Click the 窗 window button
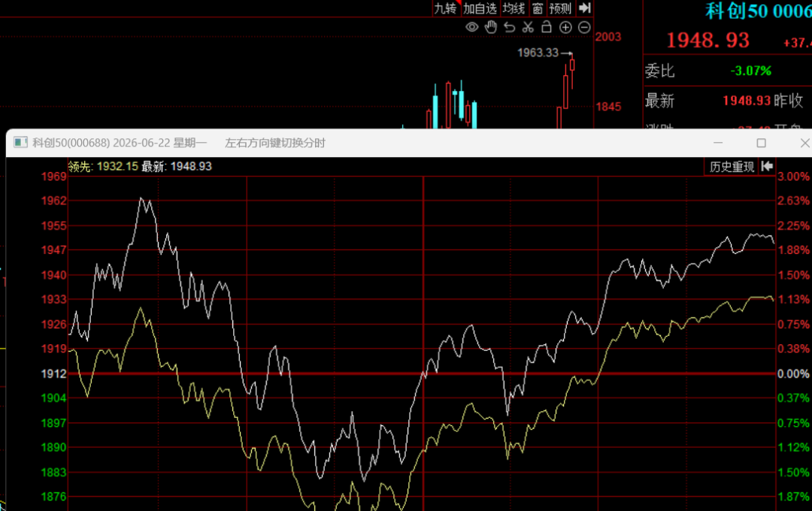Image resolution: width=812 pixels, height=511 pixels. (538, 8)
